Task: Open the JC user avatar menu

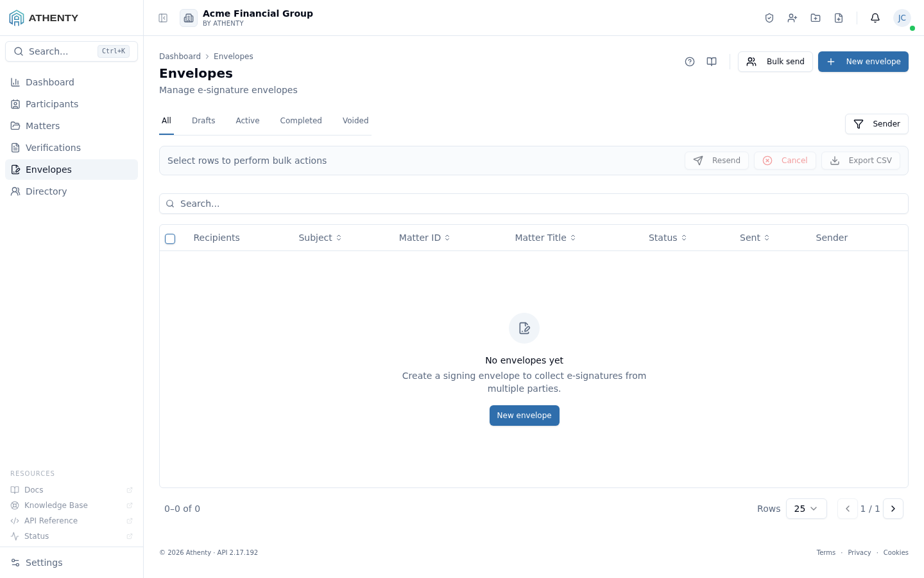Action: pyautogui.click(x=902, y=18)
